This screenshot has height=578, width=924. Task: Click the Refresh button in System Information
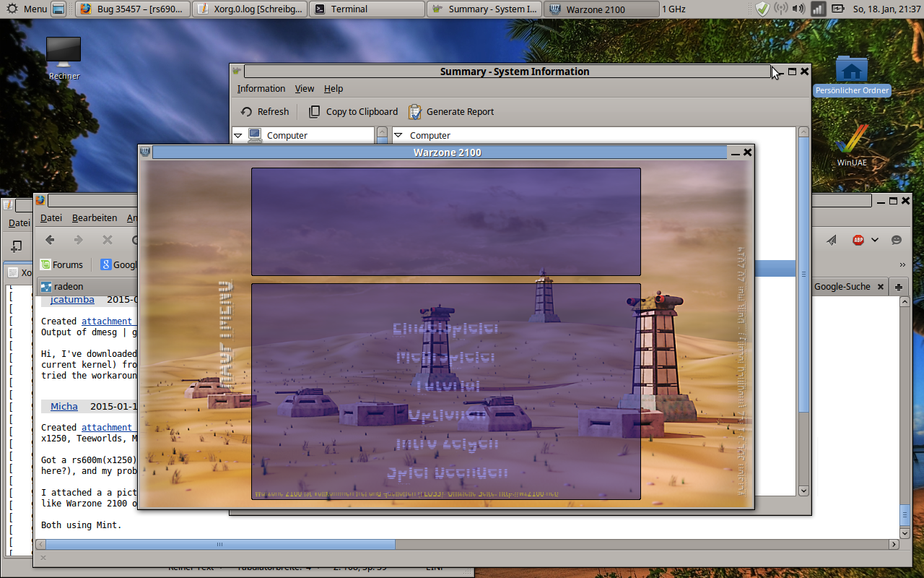pos(264,112)
